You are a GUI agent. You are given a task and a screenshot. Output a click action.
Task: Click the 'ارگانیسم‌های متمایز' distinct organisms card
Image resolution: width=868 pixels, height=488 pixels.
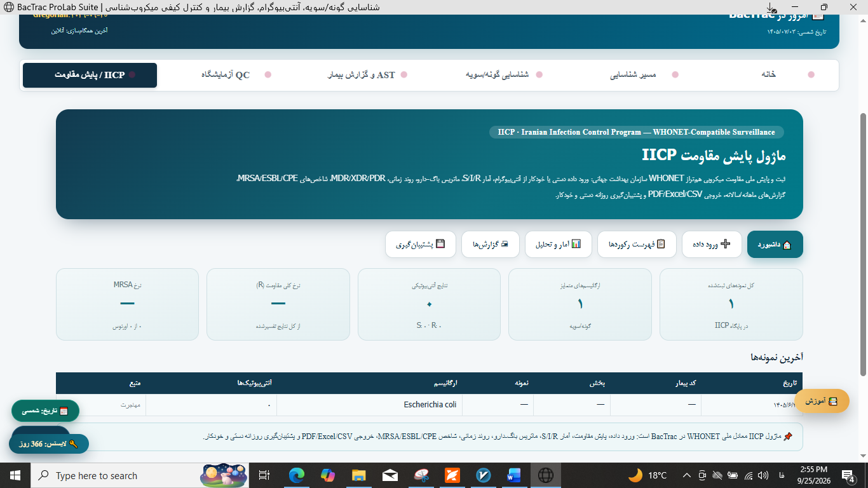pos(580,304)
